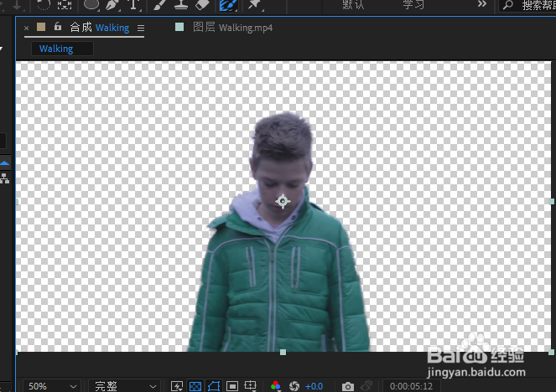Image resolution: width=556 pixels, height=392 pixels.
Task: Click the +0.0 exposure value
Action: pyautogui.click(x=314, y=386)
